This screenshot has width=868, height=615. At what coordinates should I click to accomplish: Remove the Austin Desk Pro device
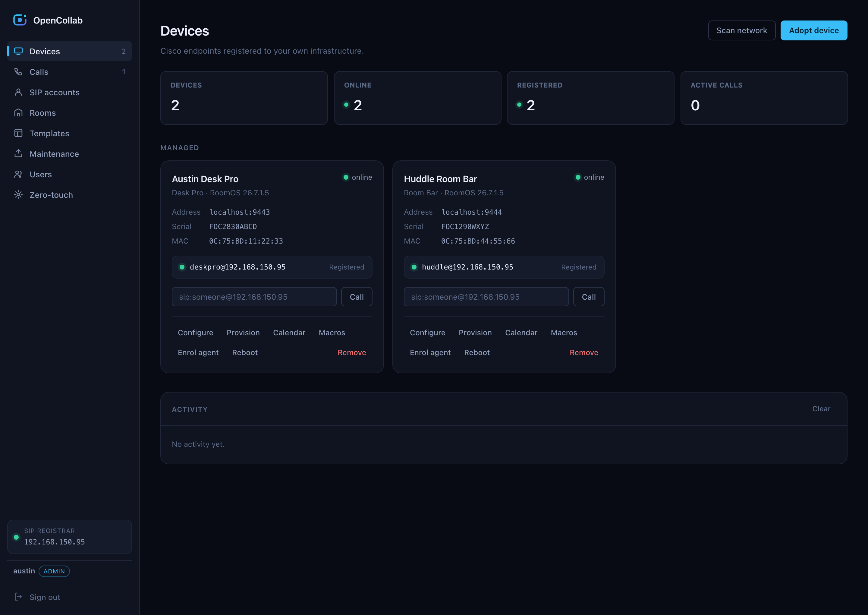click(x=352, y=352)
